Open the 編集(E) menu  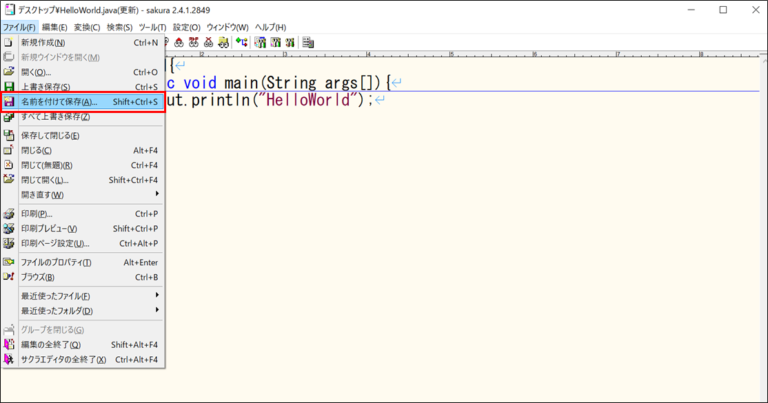coord(55,27)
